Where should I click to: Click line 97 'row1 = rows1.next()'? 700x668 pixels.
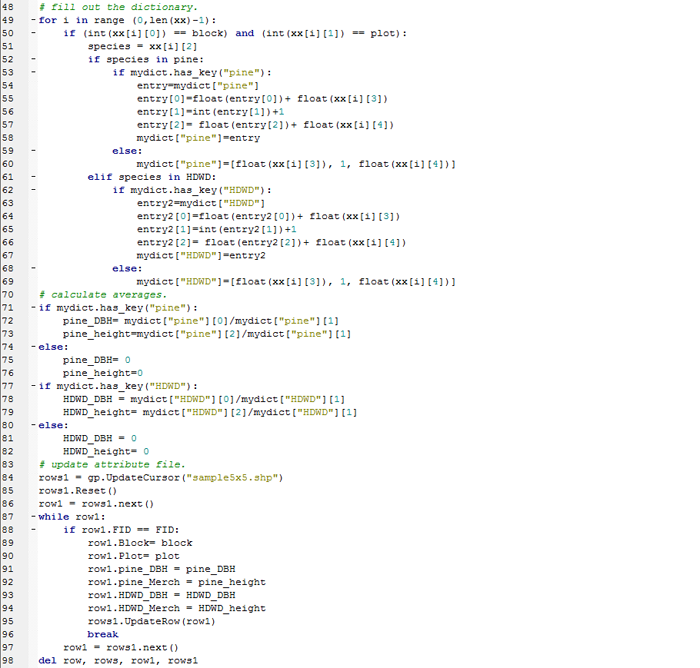tap(121, 647)
